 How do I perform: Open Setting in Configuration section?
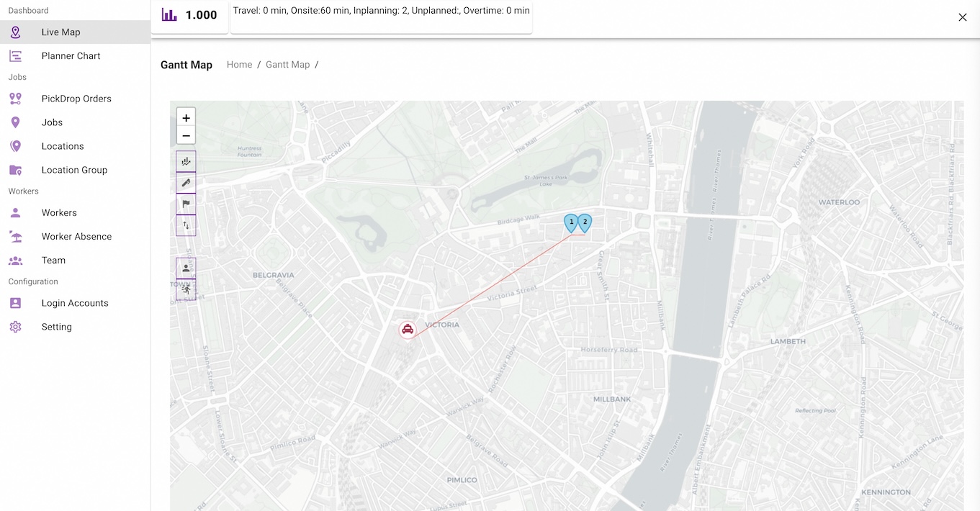coord(56,327)
